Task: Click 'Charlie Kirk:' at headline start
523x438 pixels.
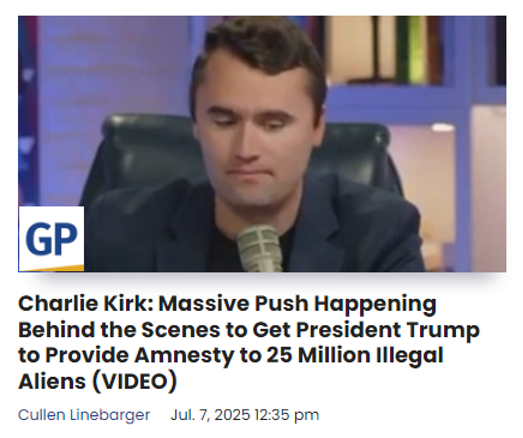Action: coord(86,304)
